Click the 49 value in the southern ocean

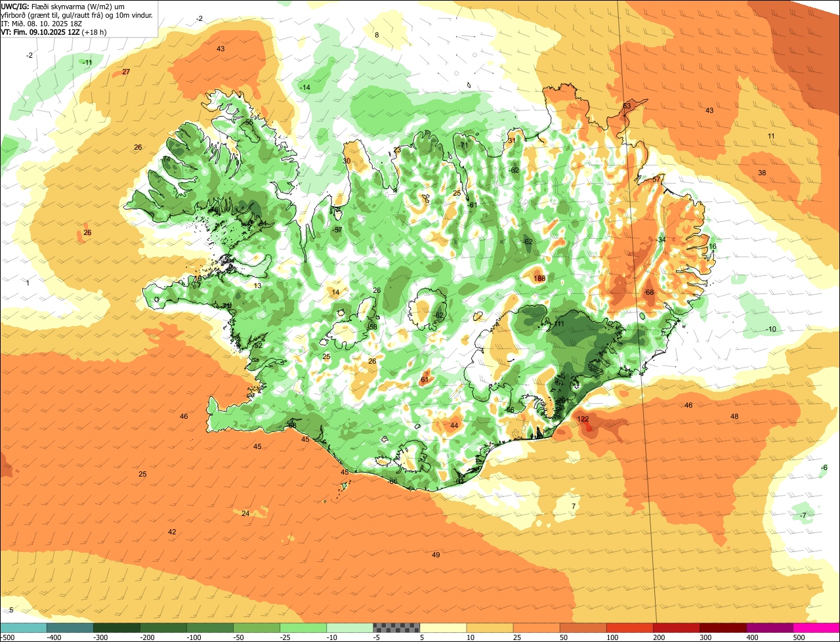pos(436,555)
